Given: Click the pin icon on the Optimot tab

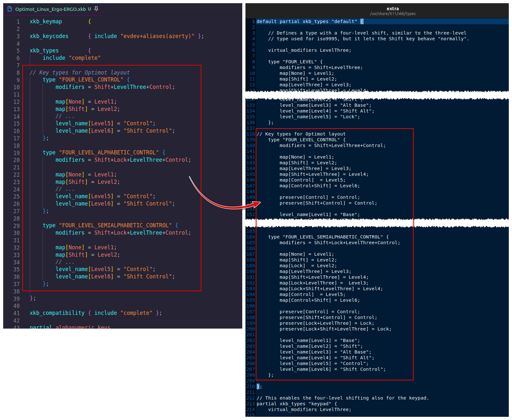Looking at the screenshot, I should tap(96, 9).
